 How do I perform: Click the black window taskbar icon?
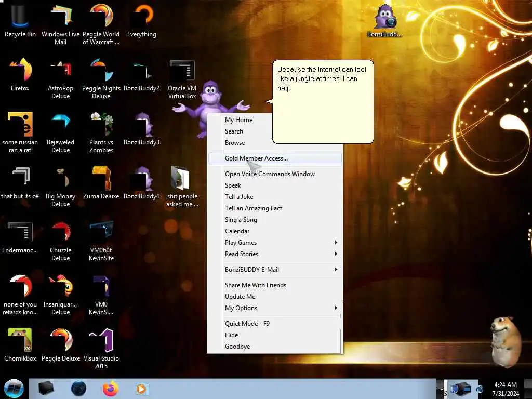pyautogui.click(x=46, y=389)
